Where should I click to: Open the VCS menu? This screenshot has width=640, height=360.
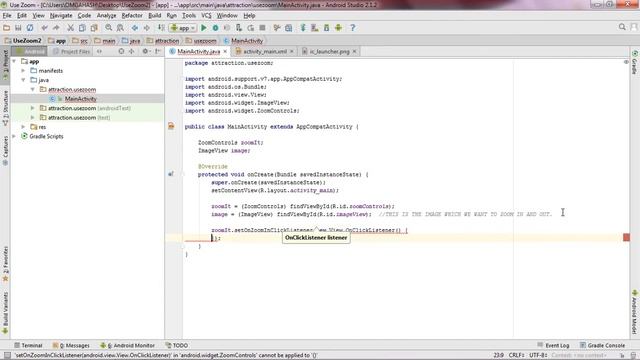[206, 16]
